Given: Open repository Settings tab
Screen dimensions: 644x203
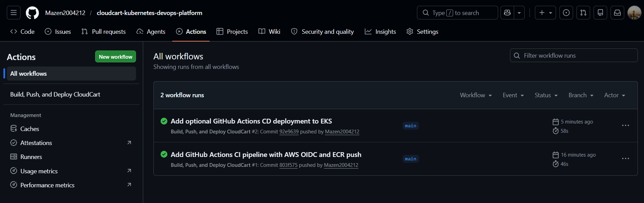Looking at the screenshot, I should [422, 32].
